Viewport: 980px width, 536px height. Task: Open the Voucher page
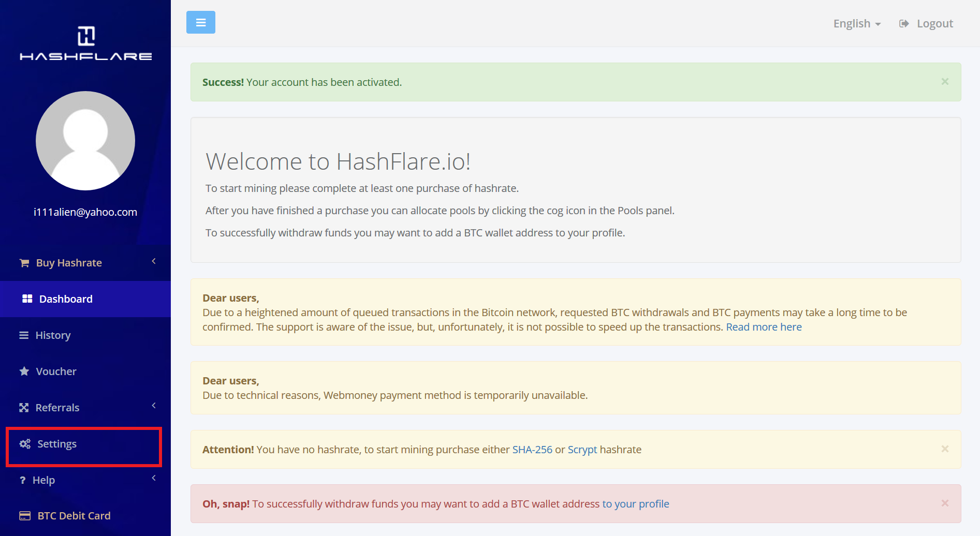[85, 371]
